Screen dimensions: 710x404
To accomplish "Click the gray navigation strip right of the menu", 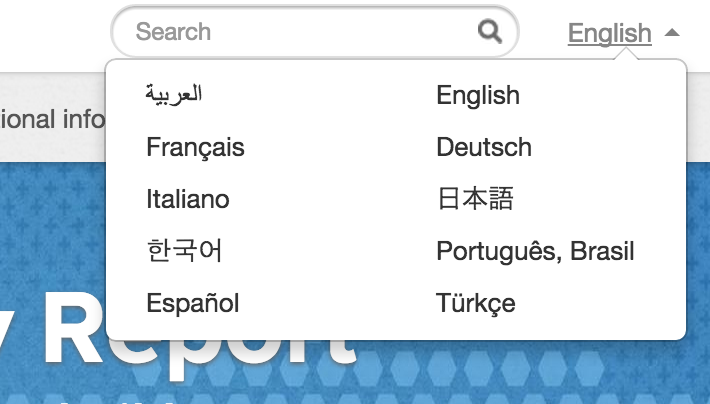I will 698,115.
